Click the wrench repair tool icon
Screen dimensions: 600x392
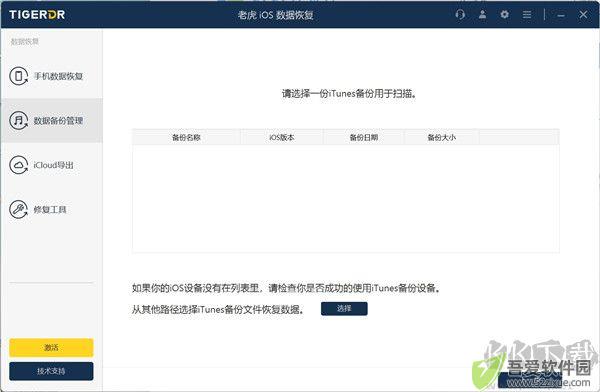click(18, 209)
